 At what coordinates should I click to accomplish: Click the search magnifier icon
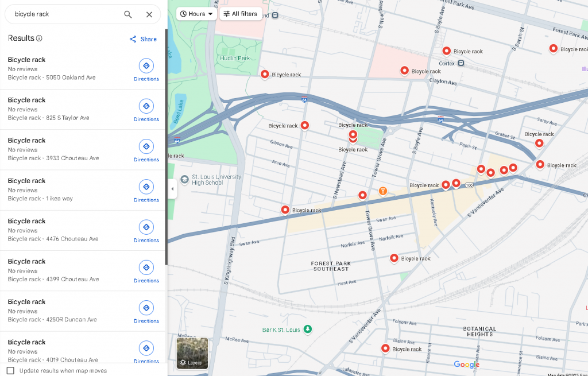(128, 14)
